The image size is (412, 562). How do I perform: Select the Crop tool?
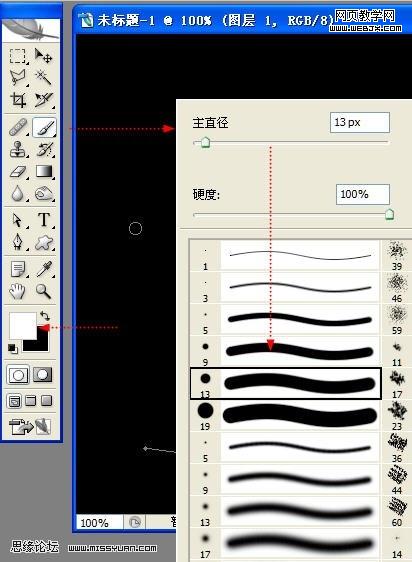(18, 100)
